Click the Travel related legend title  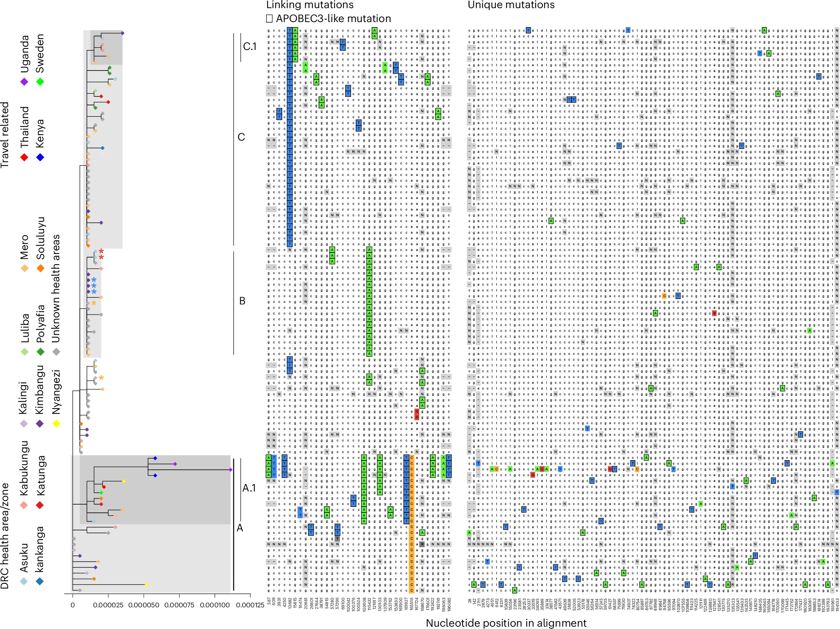(x=5, y=135)
